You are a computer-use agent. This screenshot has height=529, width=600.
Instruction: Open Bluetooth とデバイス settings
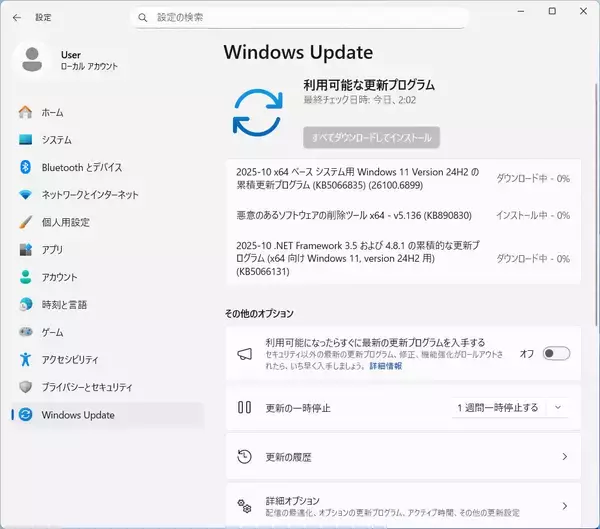[x=108, y=167]
